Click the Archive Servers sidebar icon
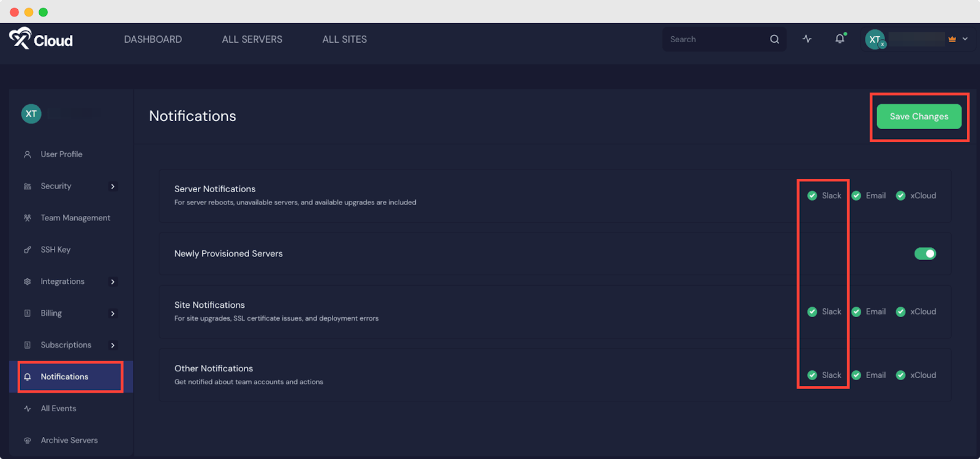980x459 pixels. (x=27, y=441)
